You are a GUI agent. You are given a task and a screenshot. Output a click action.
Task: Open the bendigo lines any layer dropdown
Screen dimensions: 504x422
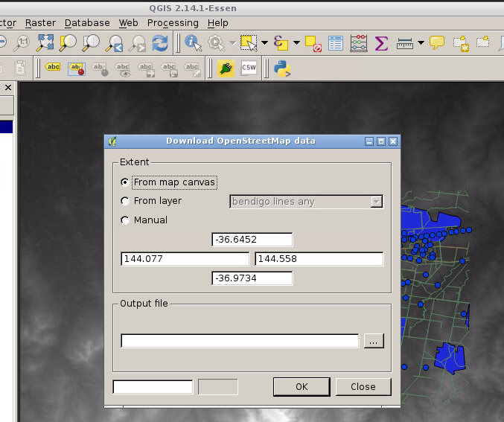pos(306,202)
